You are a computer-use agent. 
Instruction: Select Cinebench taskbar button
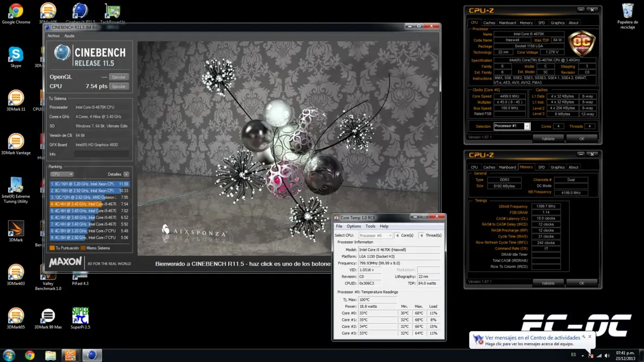pos(92,355)
